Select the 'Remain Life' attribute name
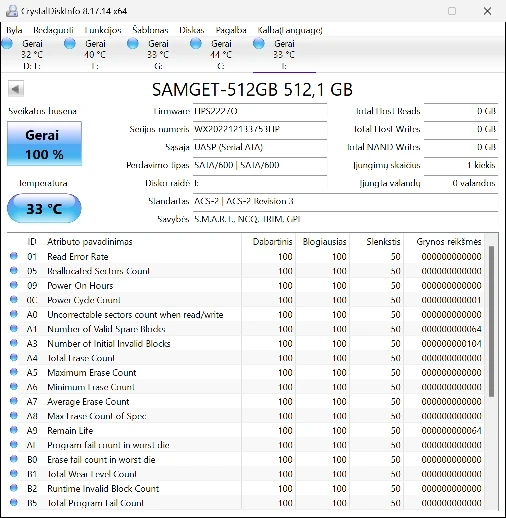Viewport: 506px width, 518px height. (70, 431)
